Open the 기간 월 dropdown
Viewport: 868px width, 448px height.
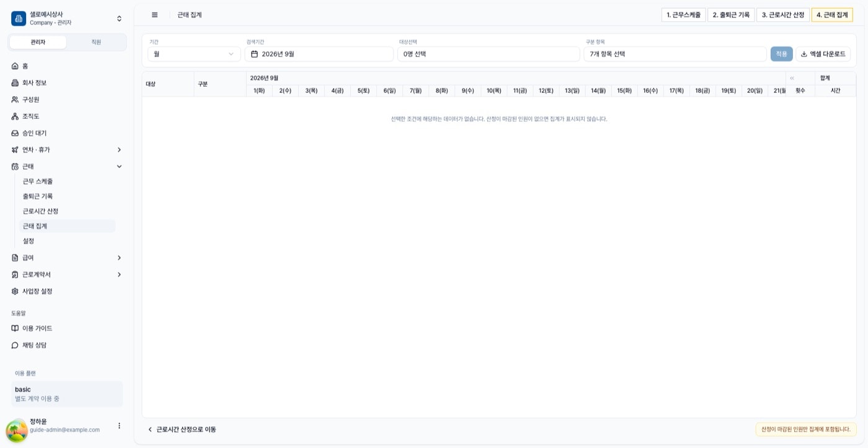click(x=194, y=54)
